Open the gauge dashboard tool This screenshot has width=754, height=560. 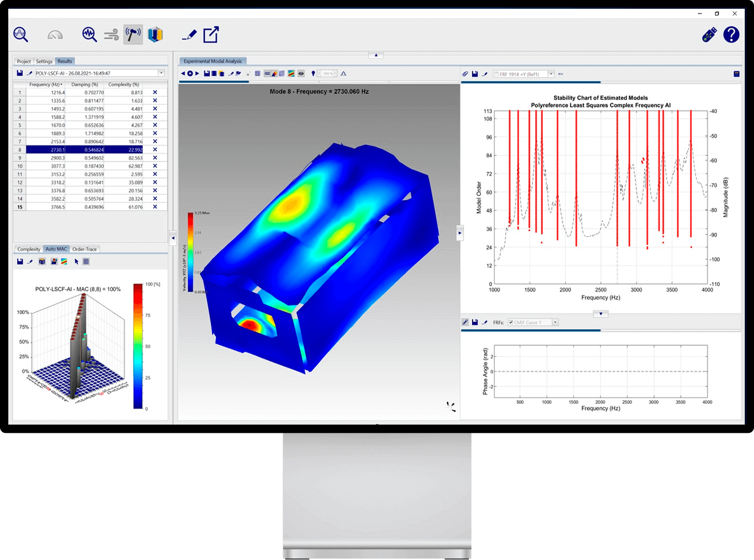[x=55, y=35]
